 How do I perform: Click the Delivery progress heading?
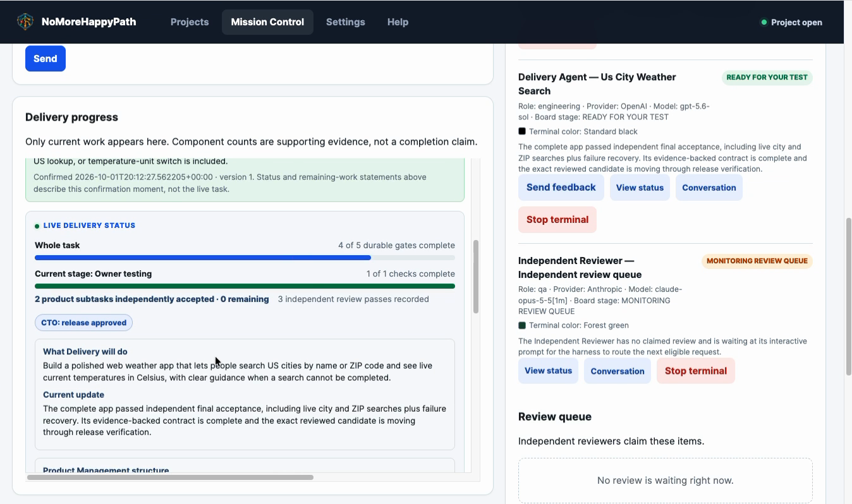pos(71,117)
